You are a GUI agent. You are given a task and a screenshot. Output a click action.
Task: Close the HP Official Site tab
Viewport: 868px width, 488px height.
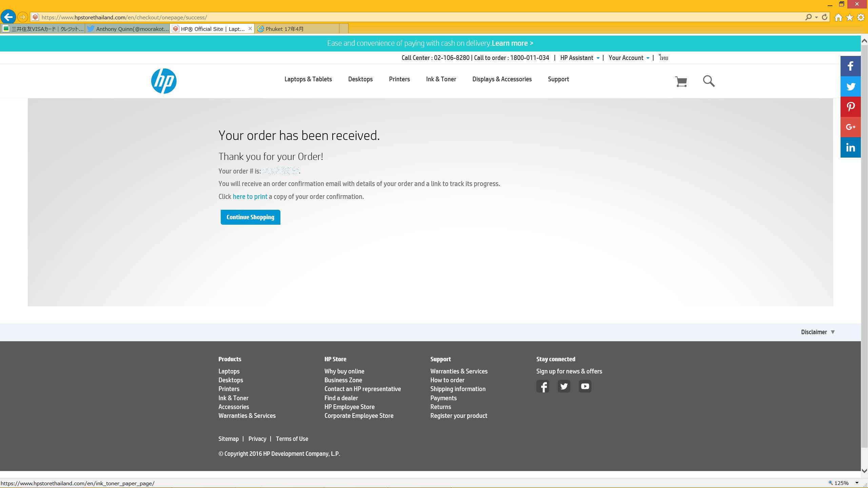coord(250,28)
